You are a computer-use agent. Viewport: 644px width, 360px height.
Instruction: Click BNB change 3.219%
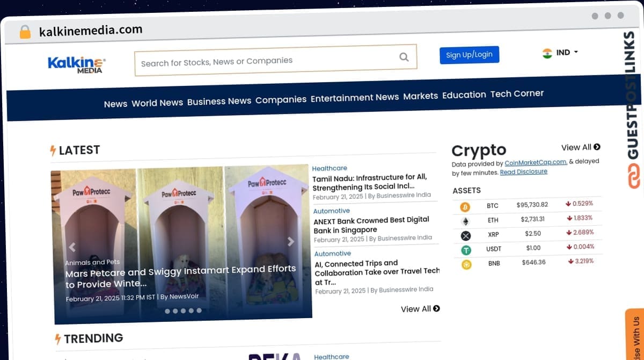[581, 261]
